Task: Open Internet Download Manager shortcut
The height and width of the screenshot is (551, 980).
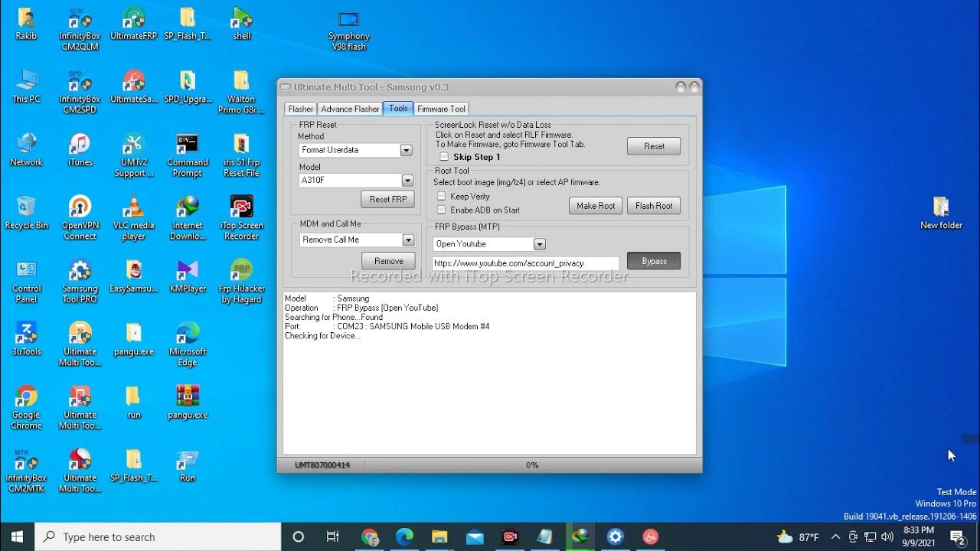Action: pyautogui.click(x=188, y=219)
